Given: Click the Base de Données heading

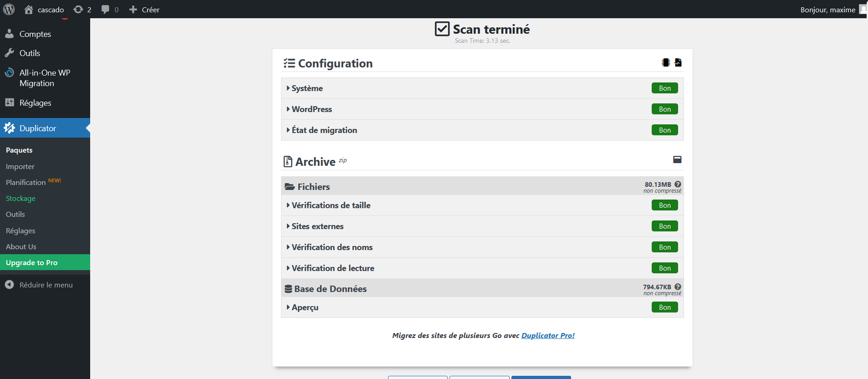Looking at the screenshot, I should (x=326, y=289).
